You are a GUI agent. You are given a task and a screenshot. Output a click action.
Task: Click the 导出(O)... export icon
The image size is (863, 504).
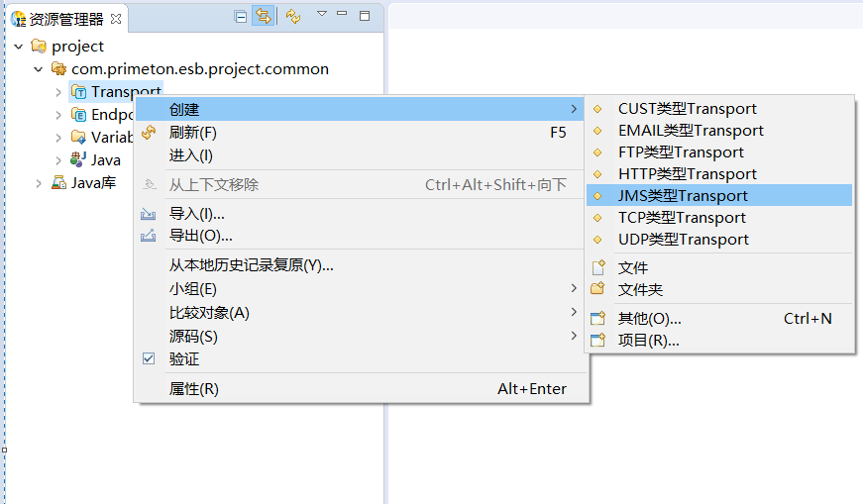click(150, 236)
